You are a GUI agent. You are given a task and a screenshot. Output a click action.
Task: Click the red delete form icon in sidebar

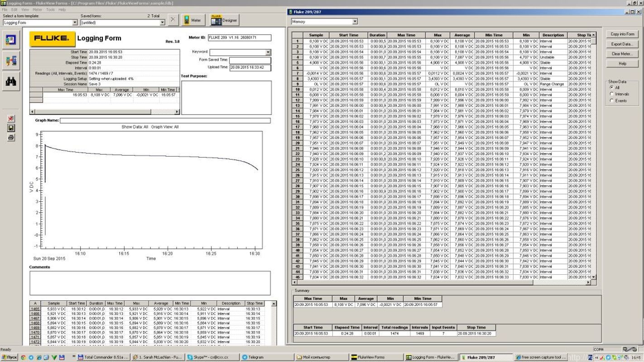(x=11, y=119)
